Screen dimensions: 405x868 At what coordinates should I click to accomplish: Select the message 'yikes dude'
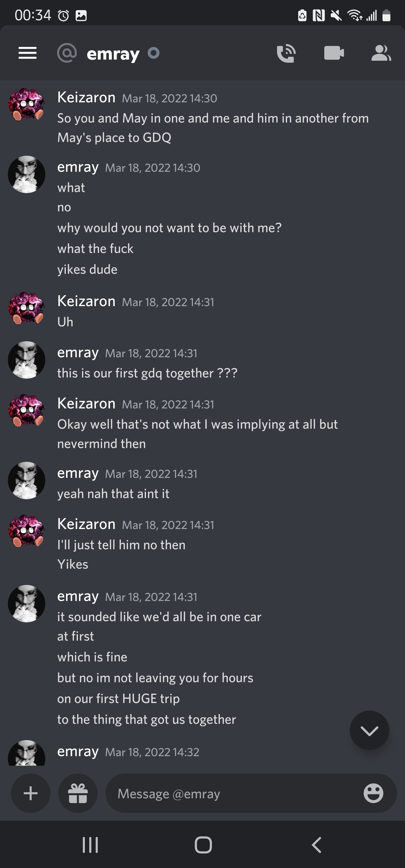tap(87, 270)
